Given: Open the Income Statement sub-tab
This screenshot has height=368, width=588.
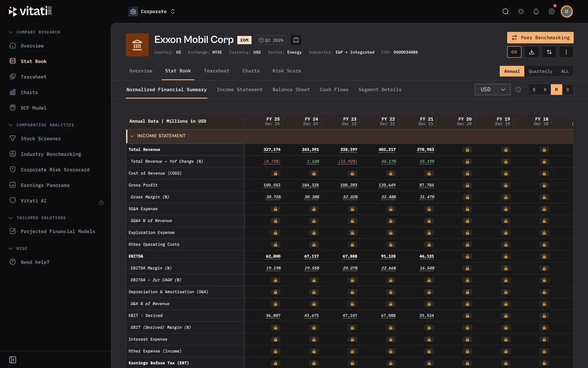Looking at the screenshot, I should [239, 90].
